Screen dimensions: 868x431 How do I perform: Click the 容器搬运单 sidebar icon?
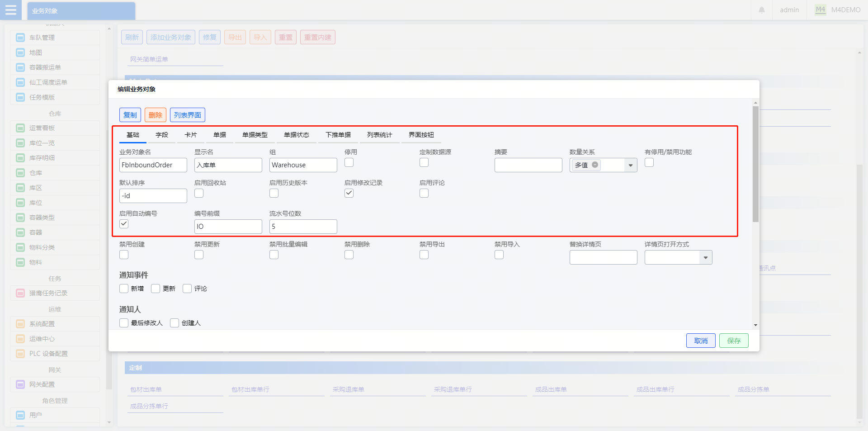[x=20, y=67]
